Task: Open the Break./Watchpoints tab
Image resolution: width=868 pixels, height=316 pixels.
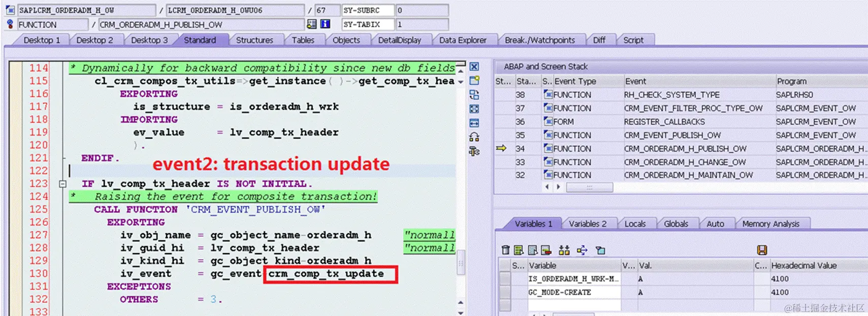Action: [x=539, y=40]
